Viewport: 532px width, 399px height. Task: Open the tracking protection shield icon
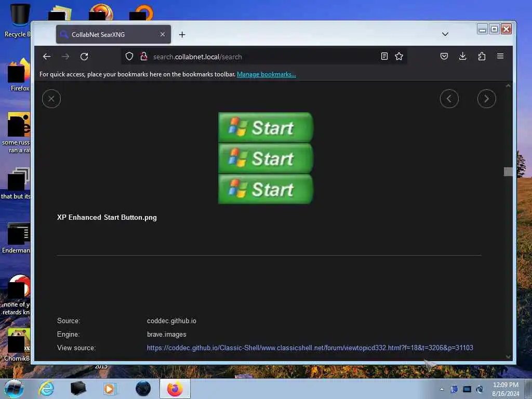(x=129, y=56)
